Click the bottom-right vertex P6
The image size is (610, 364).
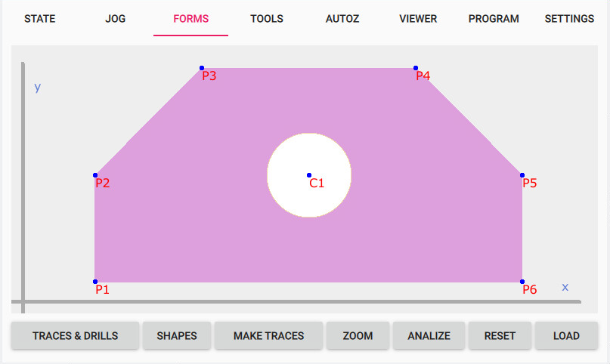pyautogui.click(x=522, y=282)
